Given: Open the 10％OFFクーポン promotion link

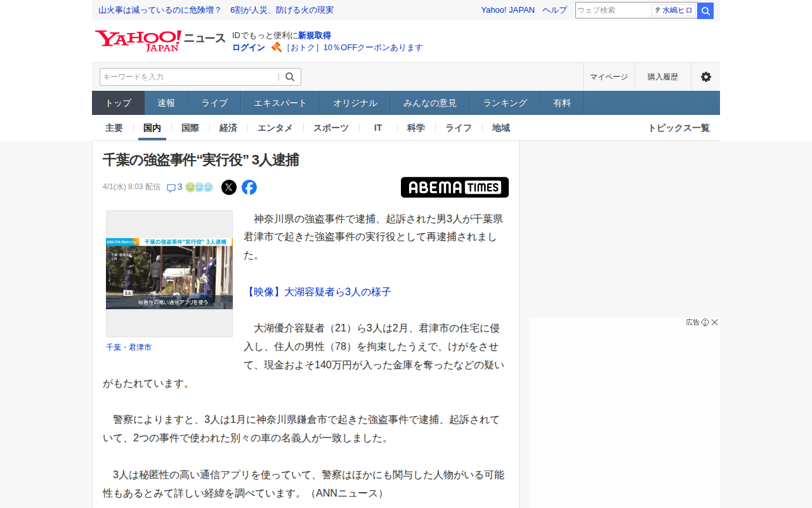Looking at the screenshot, I should click(x=354, y=48).
